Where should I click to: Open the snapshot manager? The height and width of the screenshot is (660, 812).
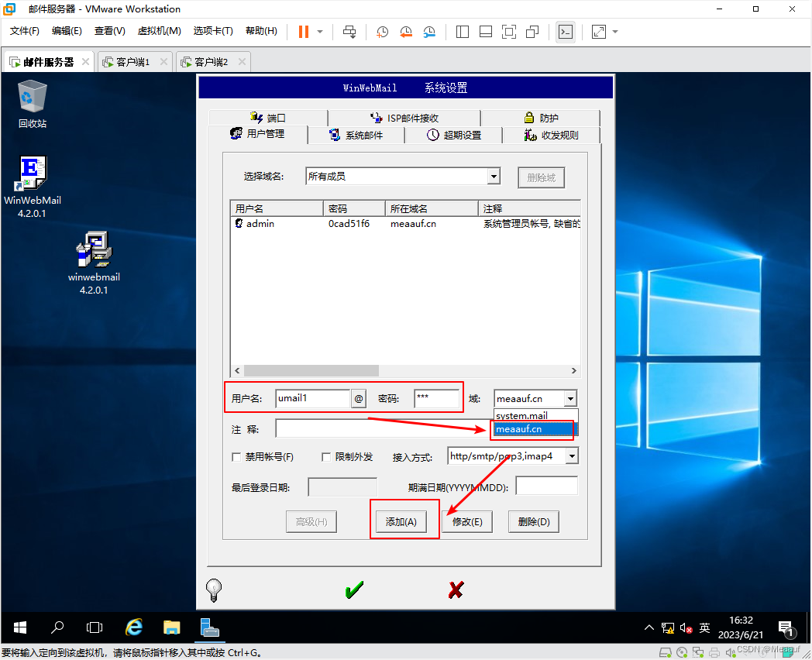[429, 32]
